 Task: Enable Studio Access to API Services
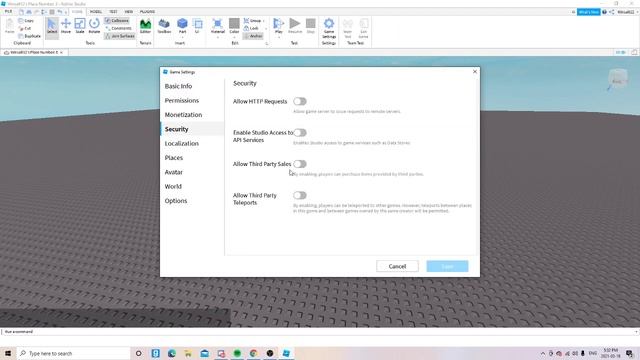[300, 133]
